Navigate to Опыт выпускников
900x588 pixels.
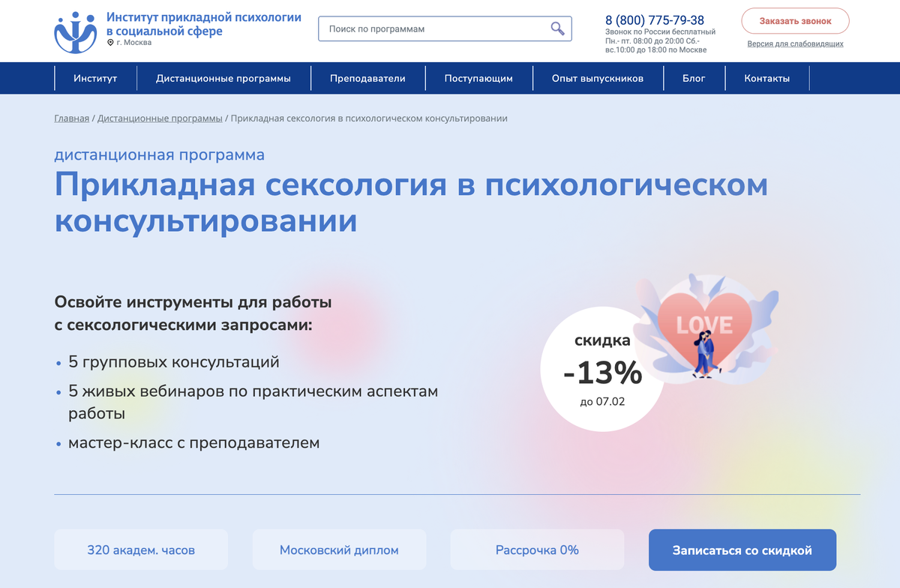tap(598, 78)
